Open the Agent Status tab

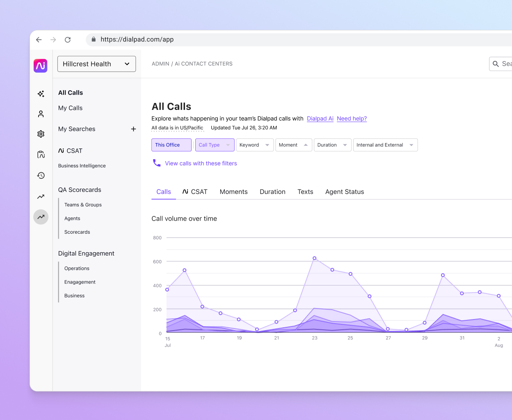(345, 192)
